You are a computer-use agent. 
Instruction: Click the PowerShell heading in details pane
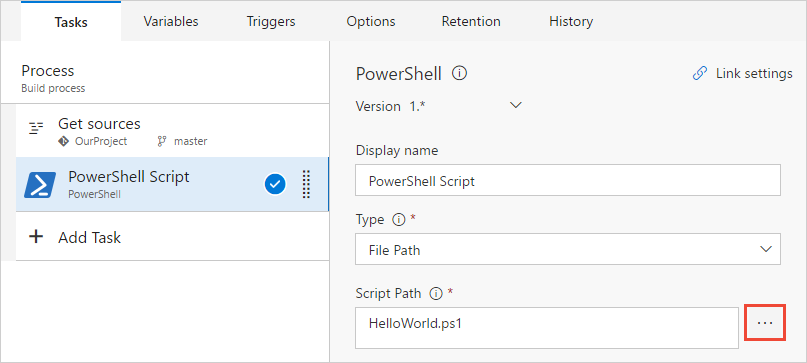click(399, 74)
